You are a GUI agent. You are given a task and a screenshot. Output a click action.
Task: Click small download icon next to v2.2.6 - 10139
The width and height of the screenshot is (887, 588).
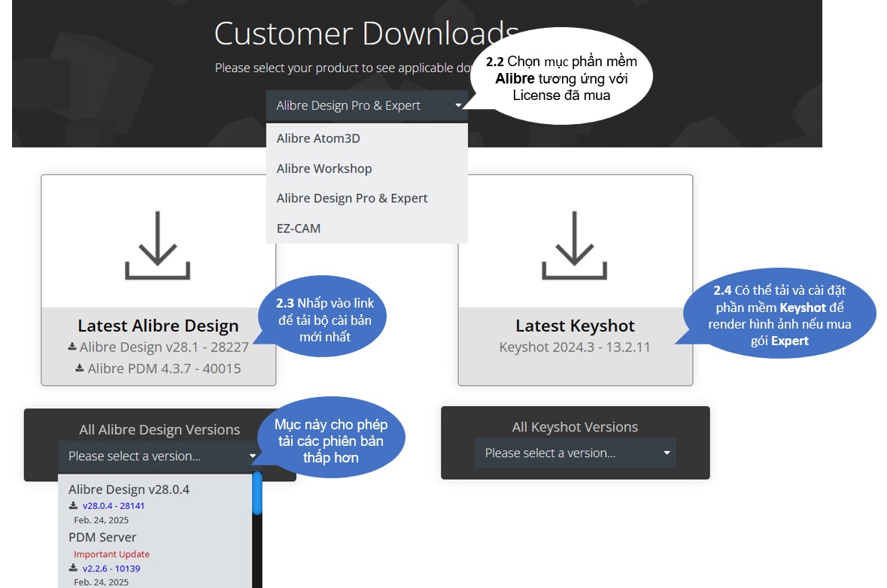click(74, 568)
